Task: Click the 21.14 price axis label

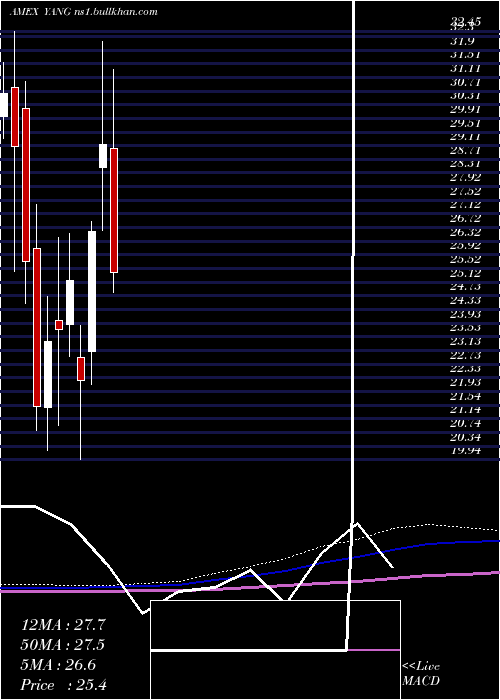Action: (x=465, y=410)
